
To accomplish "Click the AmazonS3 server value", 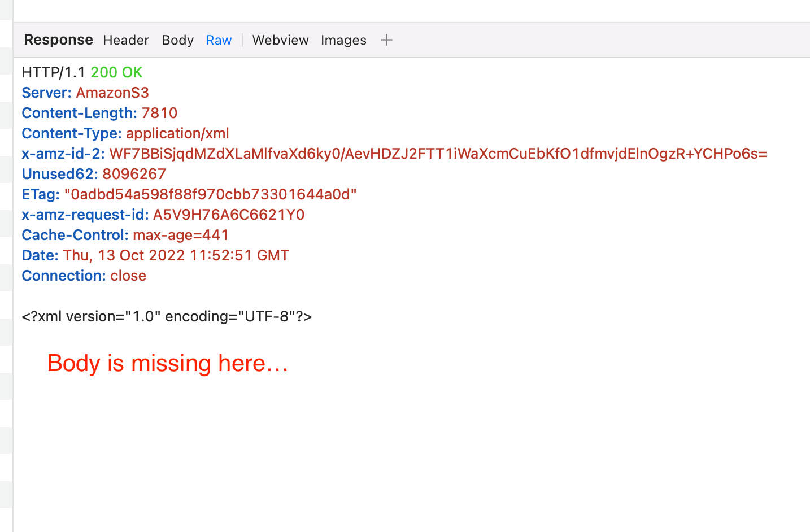I will coord(112,93).
